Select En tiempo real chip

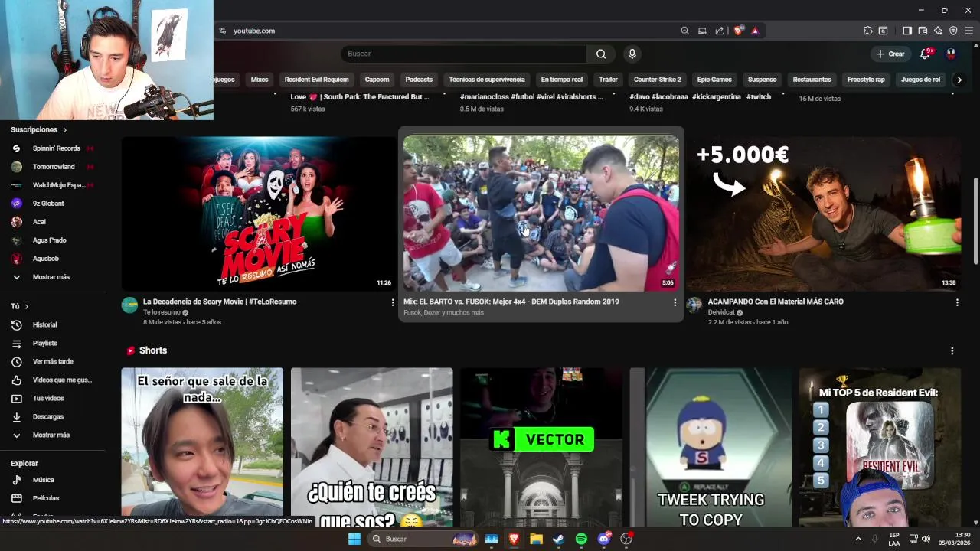(x=561, y=80)
